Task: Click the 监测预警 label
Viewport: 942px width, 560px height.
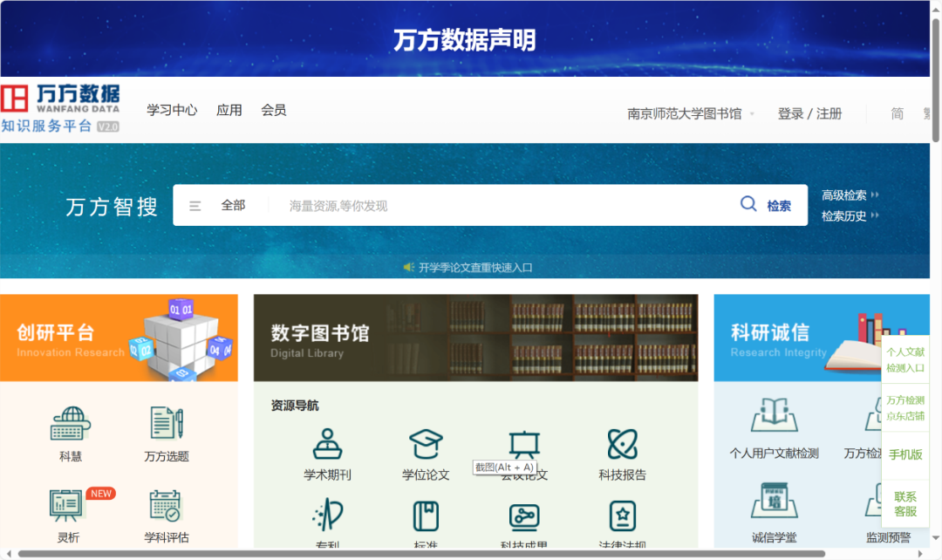Action: click(888, 537)
